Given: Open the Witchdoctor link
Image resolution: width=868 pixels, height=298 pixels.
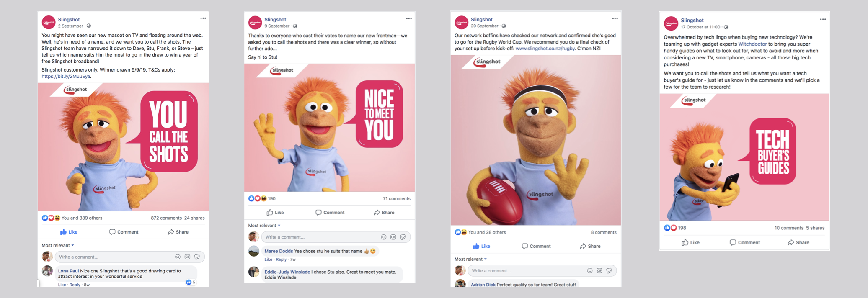Looking at the screenshot, I should click(x=752, y=44).
